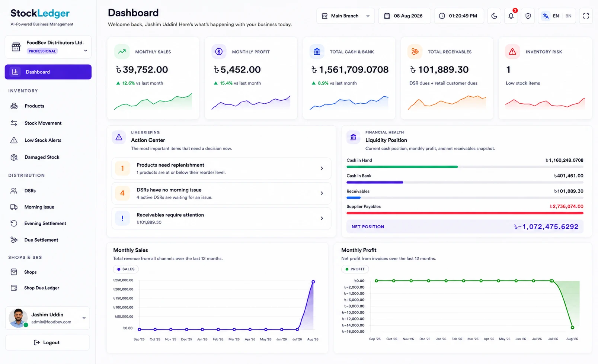Screen dimensions: 598x364
Task: Click the ৳2,736,074.00 Supplier Payables value
Action: tap(566, 207)
